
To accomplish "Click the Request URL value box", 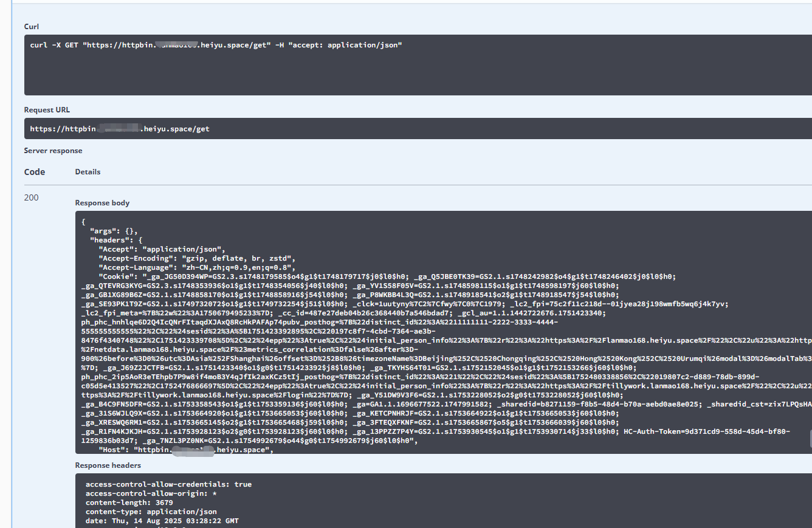I will coord(418,129).
